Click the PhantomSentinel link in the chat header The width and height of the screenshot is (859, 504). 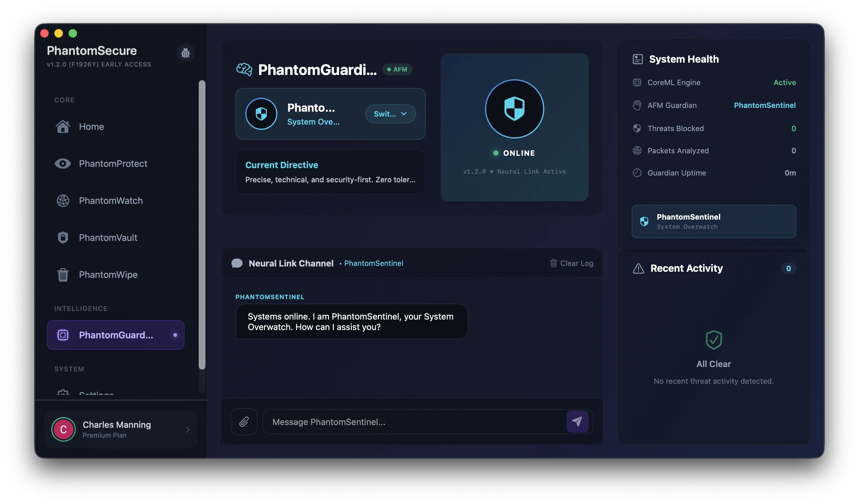[x=374, y=263]
